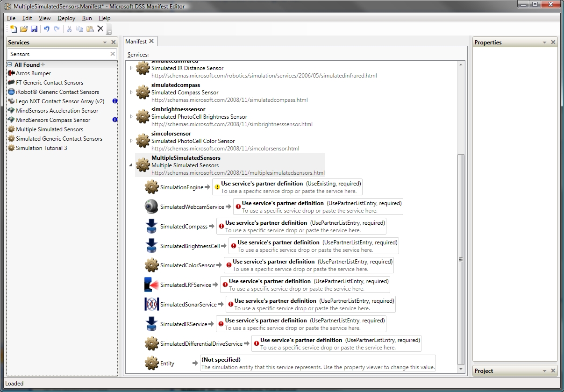Clear the Sensors search text
564x392 pixels.
click(113, 54)
